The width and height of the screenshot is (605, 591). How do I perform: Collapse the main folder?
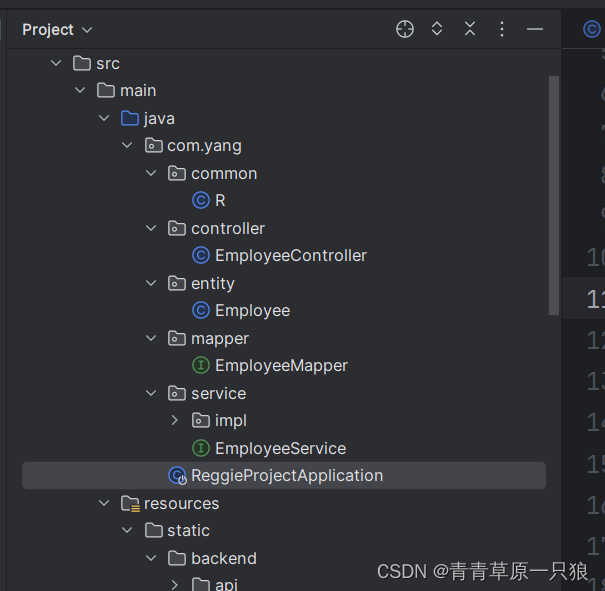click(x=80, y=90)
